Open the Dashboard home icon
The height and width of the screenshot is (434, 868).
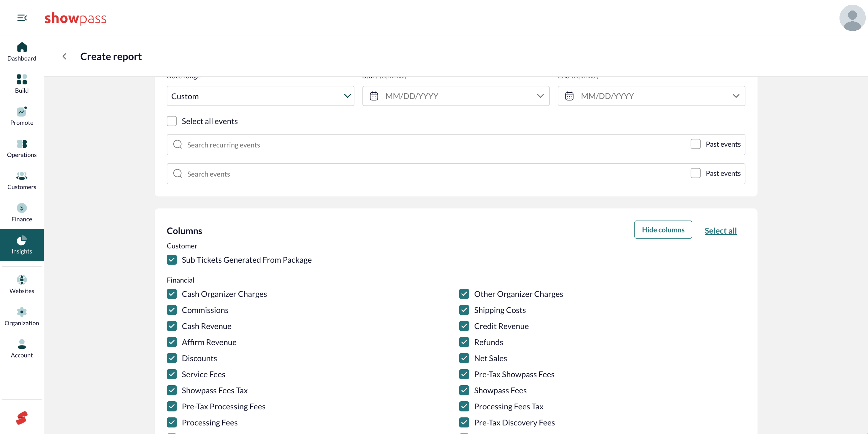click(22, 48)
